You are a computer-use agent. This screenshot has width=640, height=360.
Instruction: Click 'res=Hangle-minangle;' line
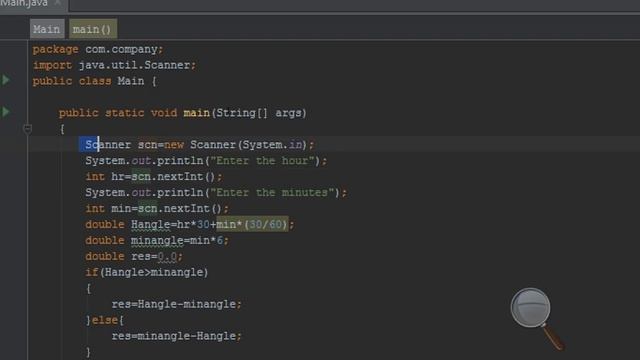click(x=177, y=304)
